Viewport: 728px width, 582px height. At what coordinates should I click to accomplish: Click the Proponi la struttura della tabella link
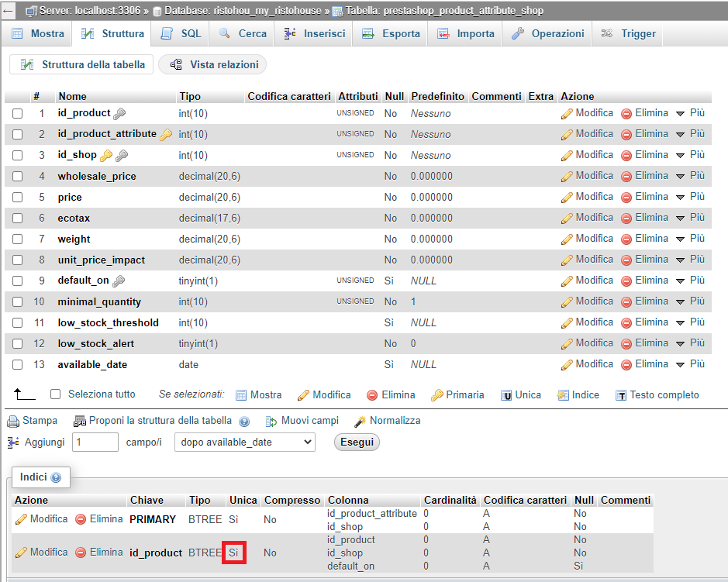[160, 421]
